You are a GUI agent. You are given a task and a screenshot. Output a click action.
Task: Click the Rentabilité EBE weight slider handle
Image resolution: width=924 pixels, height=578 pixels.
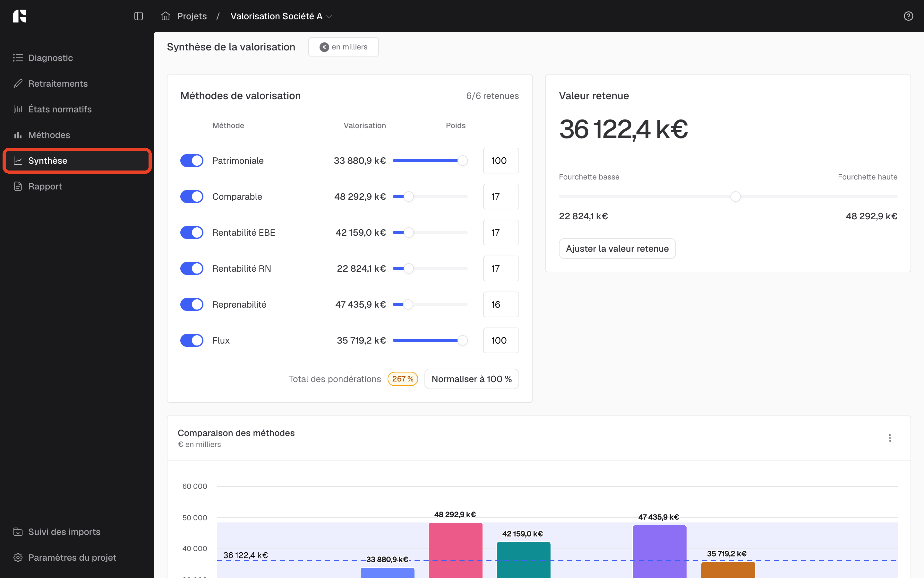[x=408, y=232]
